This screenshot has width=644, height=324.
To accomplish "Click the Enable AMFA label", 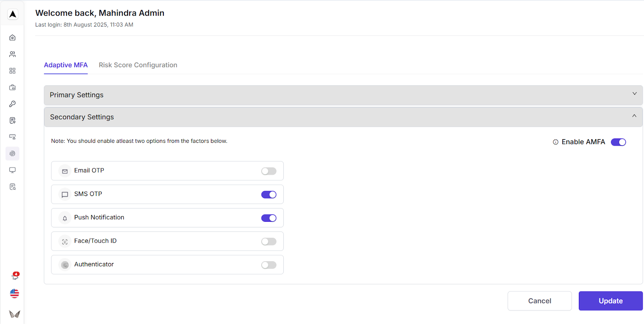I will (x=583, y=142).
